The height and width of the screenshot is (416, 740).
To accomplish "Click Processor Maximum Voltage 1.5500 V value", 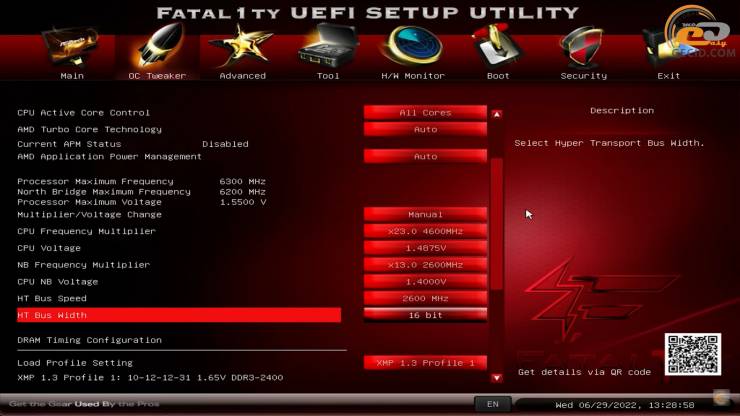I will (243, 202).
